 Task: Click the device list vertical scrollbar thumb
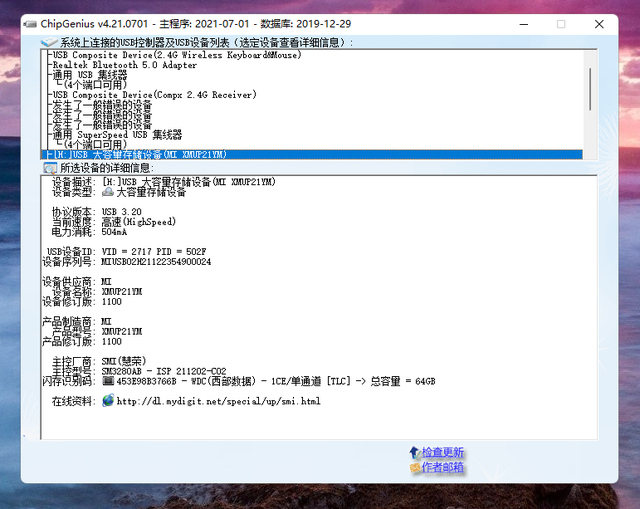point(590,89)
